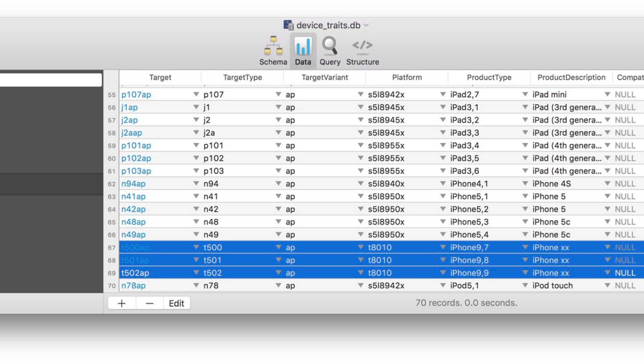This screenshot has height=362, width=644.
Task: Open dropdown arrow beside iPhone5,1 product type
Action: pos(525,197)
